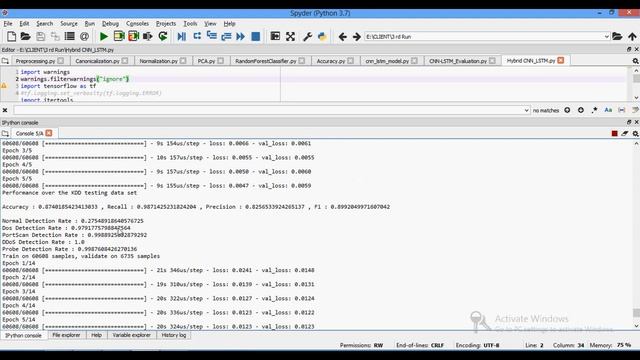
Task: Change to parent directory up-arrow icon
Action: point(632,36)
